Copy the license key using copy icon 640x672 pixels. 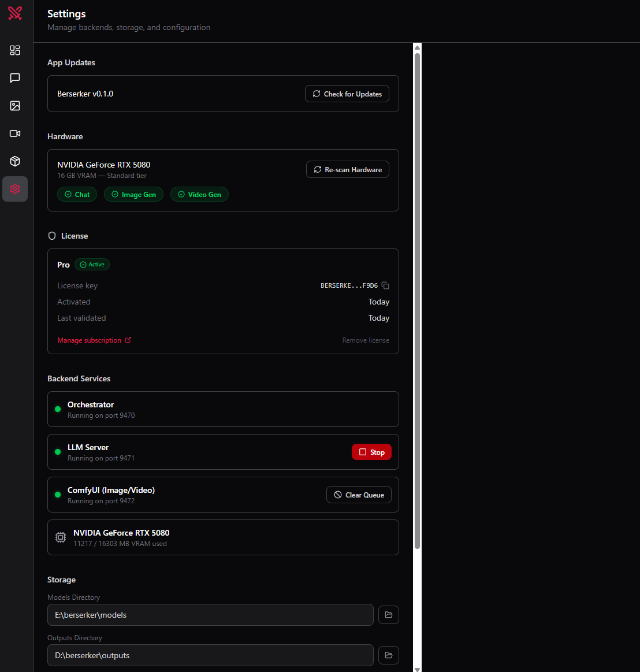[x=385, y=285]
